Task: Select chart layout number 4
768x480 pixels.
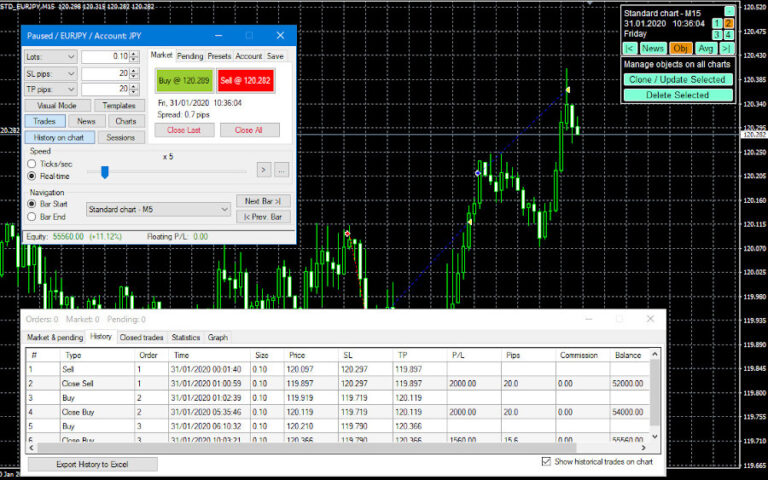Action: (729, 35)
